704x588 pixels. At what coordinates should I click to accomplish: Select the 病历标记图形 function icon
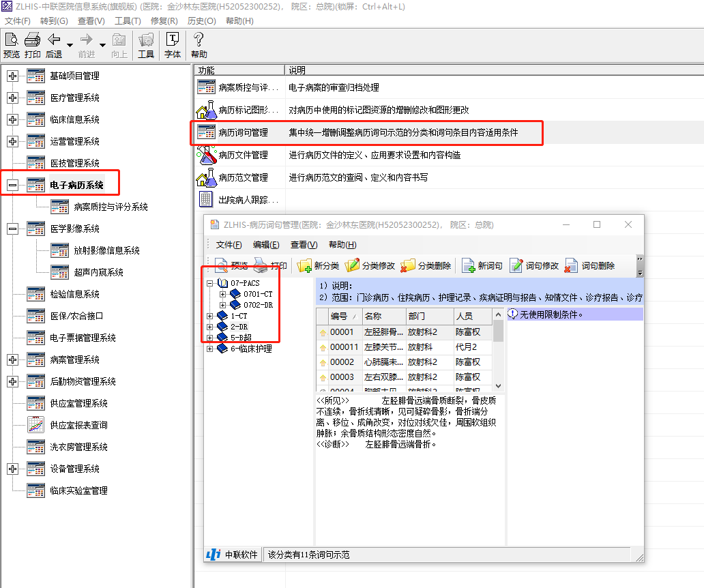coord(207,110)
